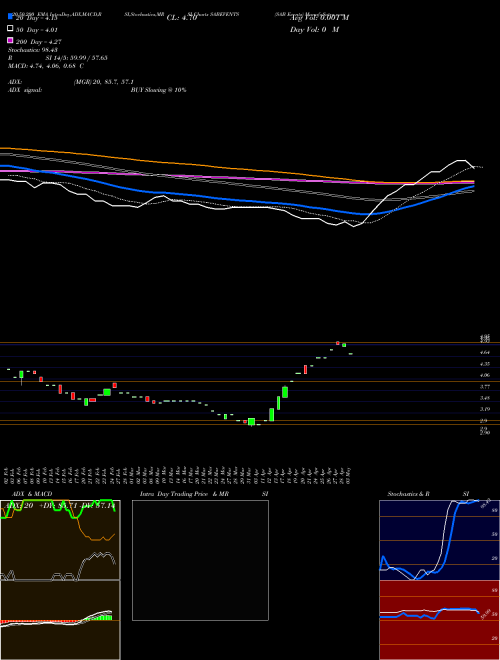500x660 pixels.
Task: Click the white 50 Day legend swatch
Action: [x=10, y=29]
